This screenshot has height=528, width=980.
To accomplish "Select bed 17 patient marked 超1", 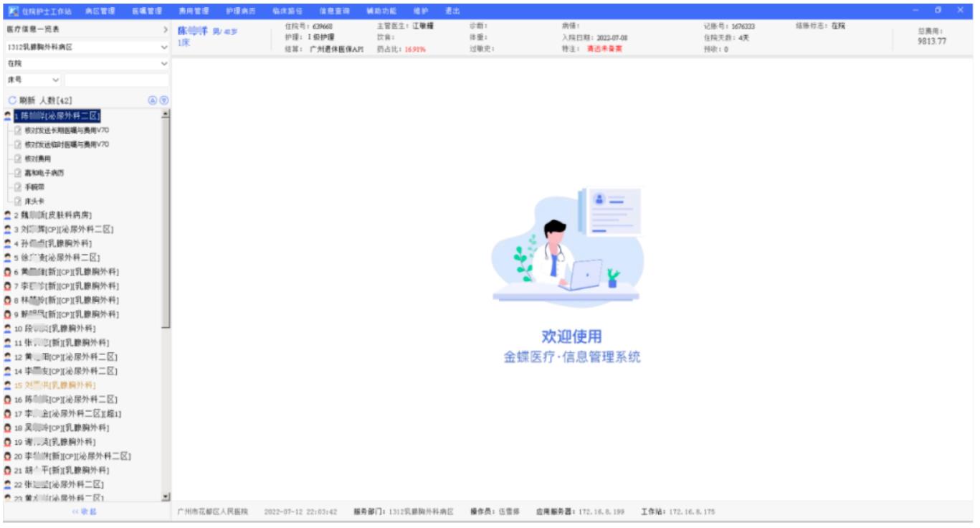I will coord(68,414).
